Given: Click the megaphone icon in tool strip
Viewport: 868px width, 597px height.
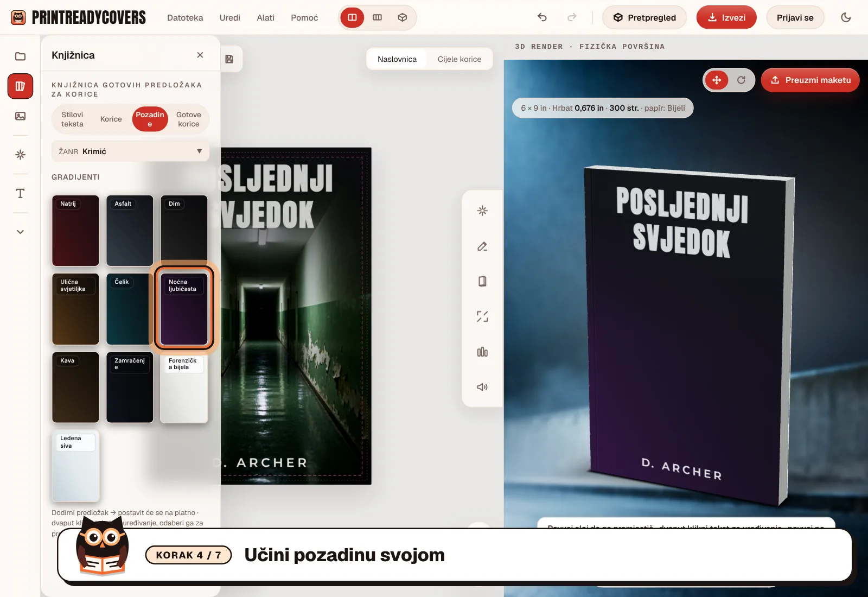Looking at the screenshot, I should click(482, 387).
